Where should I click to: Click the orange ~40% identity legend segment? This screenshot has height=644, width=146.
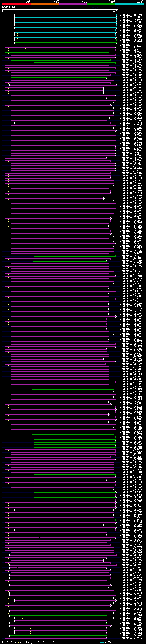(x=45, y=4)
